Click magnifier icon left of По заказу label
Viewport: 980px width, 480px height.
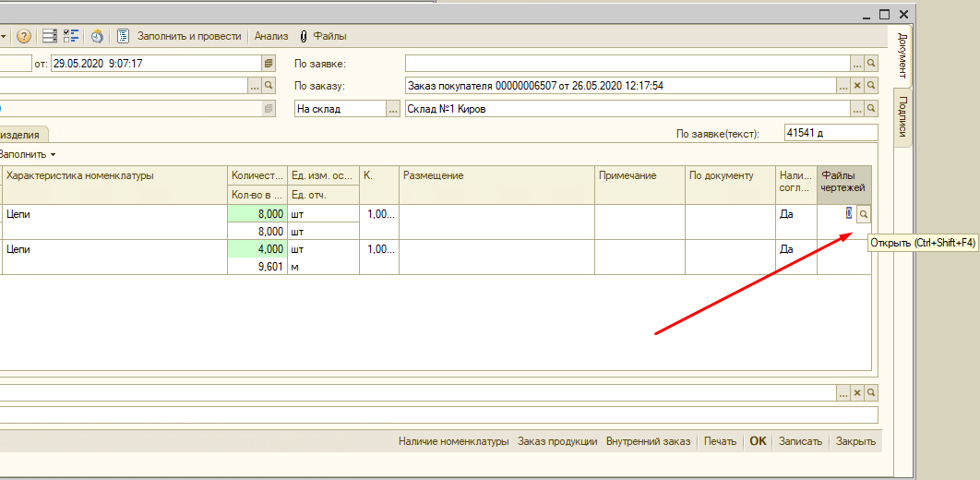269,86
